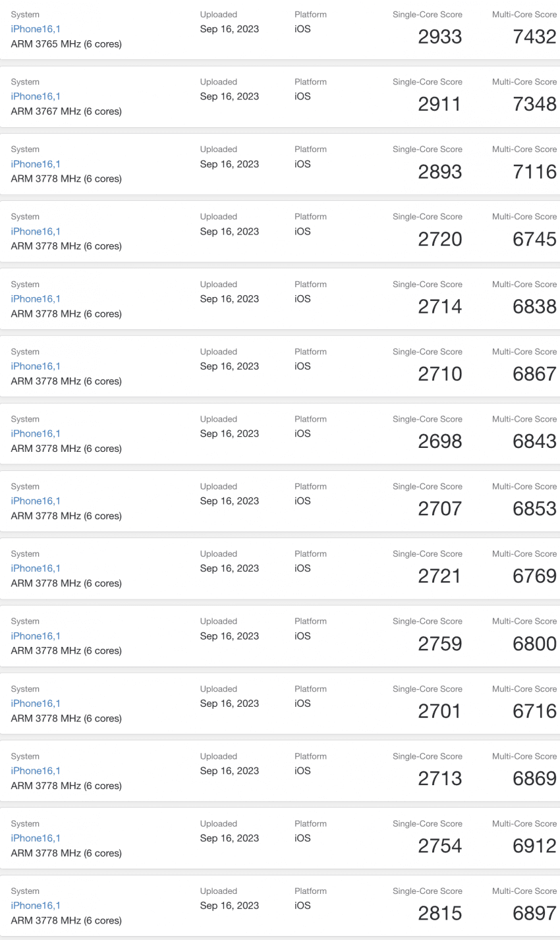
Task: Open iPhone16,1 result with 2721 single-core score
Action: coord(36,568)
